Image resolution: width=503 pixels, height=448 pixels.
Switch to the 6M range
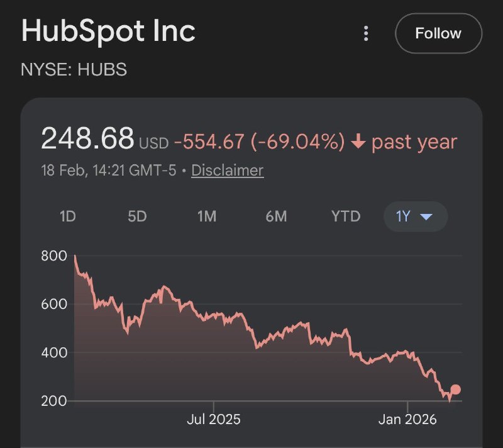[276, 216]
